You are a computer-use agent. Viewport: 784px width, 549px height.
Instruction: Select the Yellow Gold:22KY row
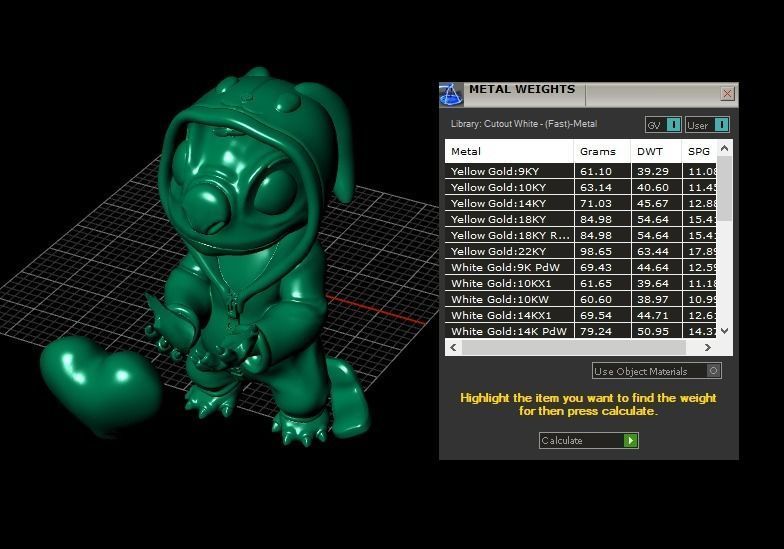point(580,252)
